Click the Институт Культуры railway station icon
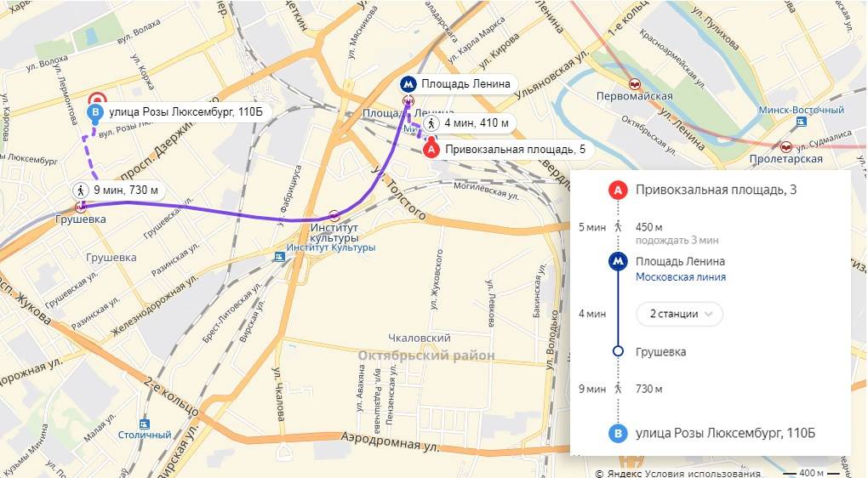The height and width of the screenshot is (478, 868). pos(280,256)
